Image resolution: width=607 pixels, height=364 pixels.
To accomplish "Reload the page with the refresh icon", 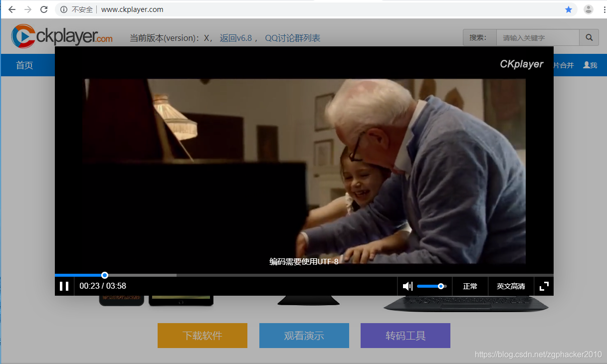I will pyautogui.click(x=44, y=9).
